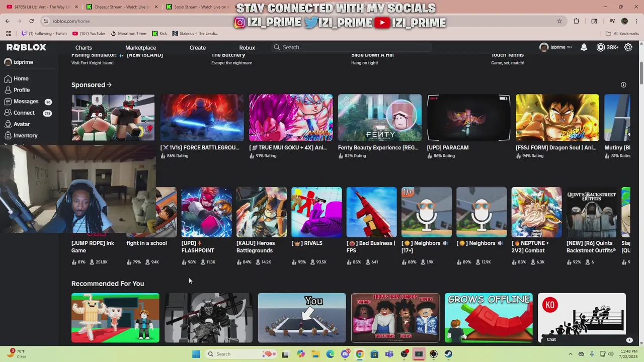Image resolution: width=644 pixels, height=362 pixels.
Task: Open the YouTube bookmark
Action: click(89, 34)
